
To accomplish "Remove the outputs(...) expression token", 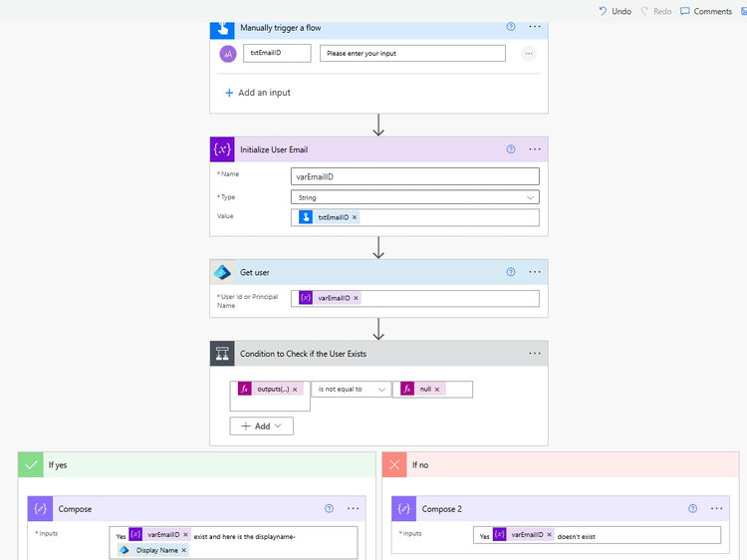I will [295, 390].
